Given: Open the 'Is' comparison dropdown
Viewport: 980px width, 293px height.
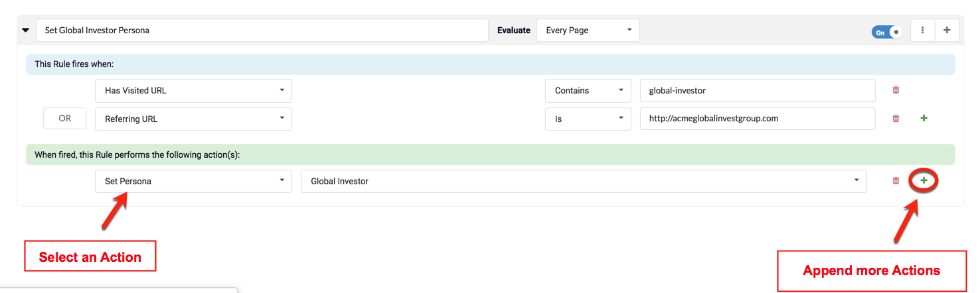Looking at the screenshot, I should coord(588,119).
